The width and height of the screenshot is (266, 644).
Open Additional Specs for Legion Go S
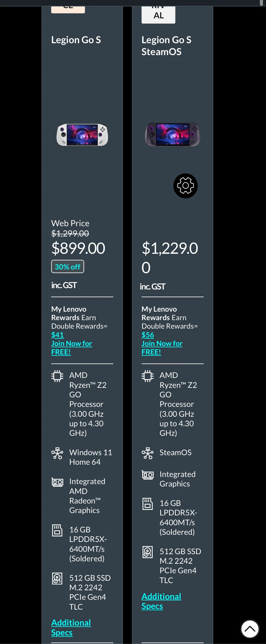click(x=71, y=628)
